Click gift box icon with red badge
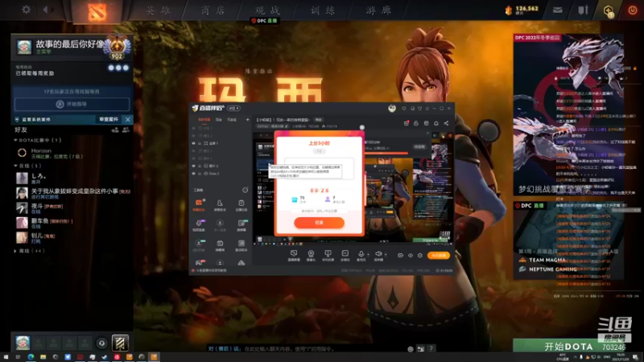Viewport: 644px width, 362px height. click(407, 123)
